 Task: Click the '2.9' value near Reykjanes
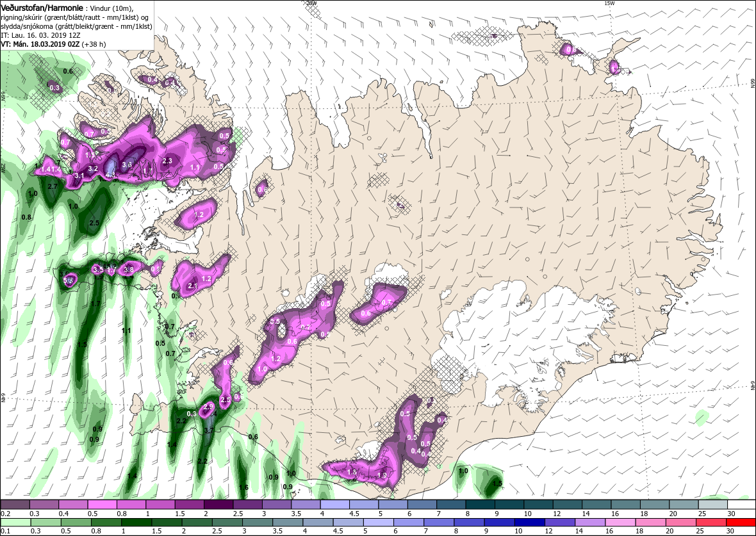click(x=208, y=407)
